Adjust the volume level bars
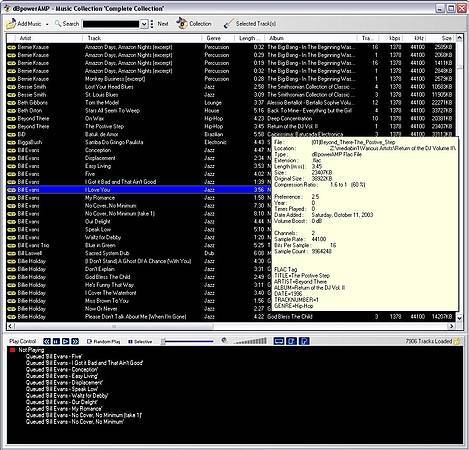Screen dimensions: 469x450 pyautogui.click(x=250, y=341)
